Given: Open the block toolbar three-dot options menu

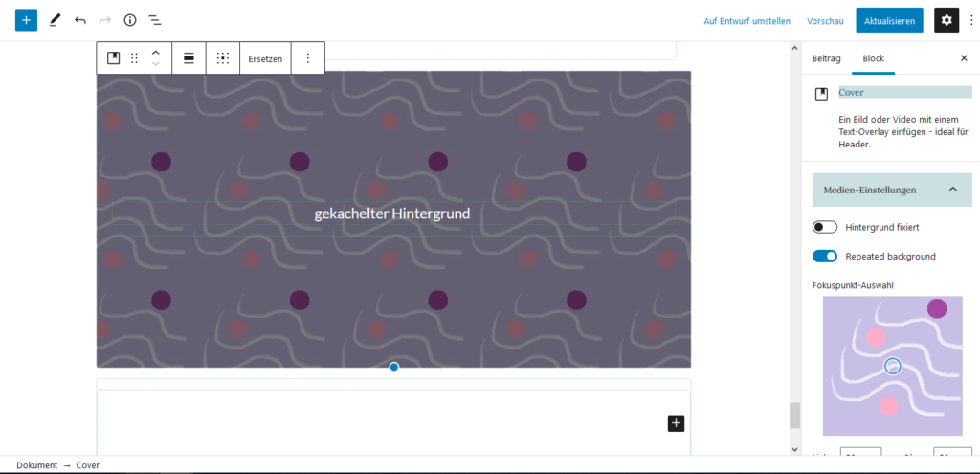Looking at the screenshot, I should (x=307, y=58).
